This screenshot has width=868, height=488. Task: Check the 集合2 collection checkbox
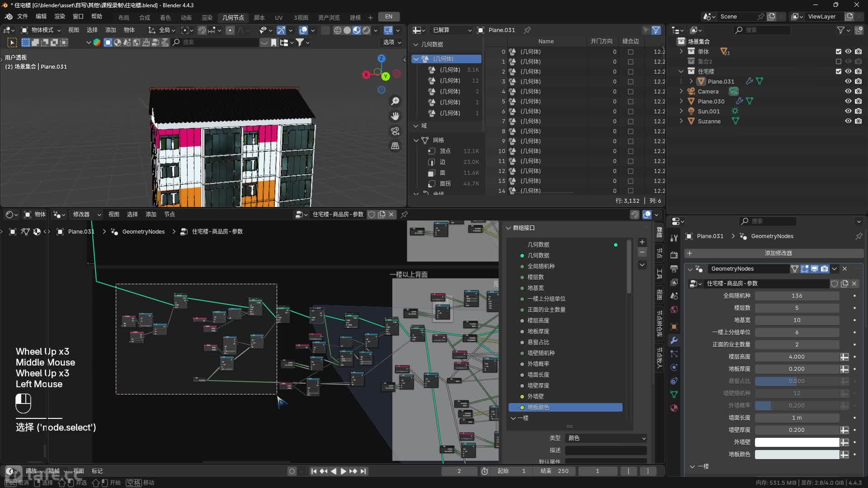coord(838,61)
